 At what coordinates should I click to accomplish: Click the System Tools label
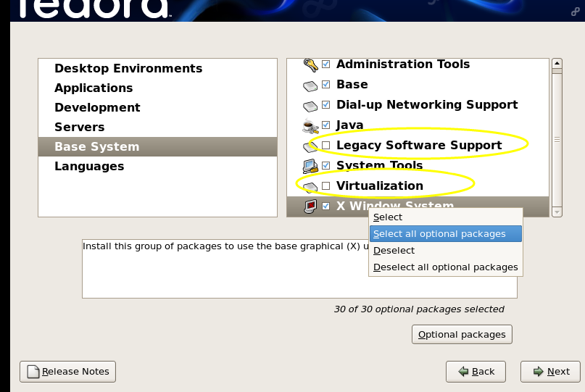click(379, 165)
